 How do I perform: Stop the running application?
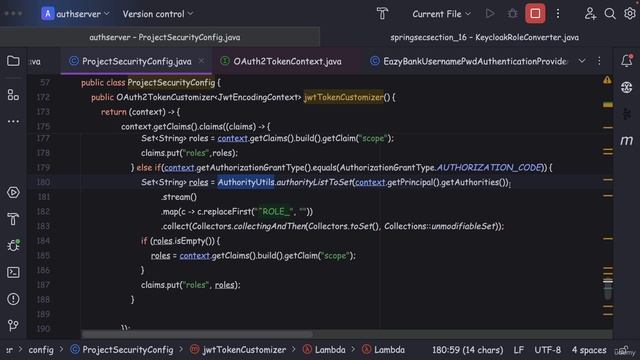[x=535, y=14]
